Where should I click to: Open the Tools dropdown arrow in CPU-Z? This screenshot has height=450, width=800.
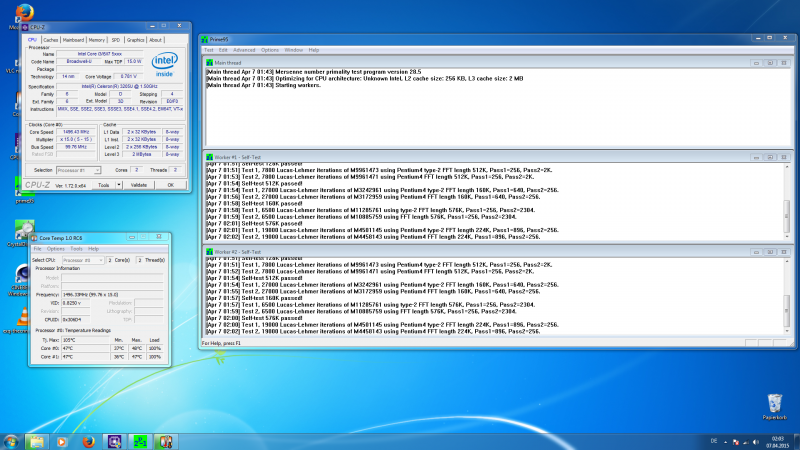coord(118,185)
